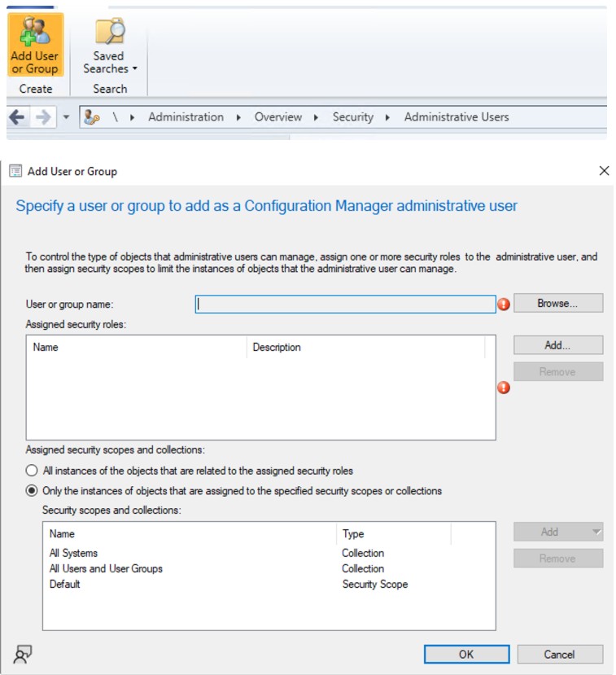
Task: Click the breadcrumb root user-key icon
Action: 91,117
